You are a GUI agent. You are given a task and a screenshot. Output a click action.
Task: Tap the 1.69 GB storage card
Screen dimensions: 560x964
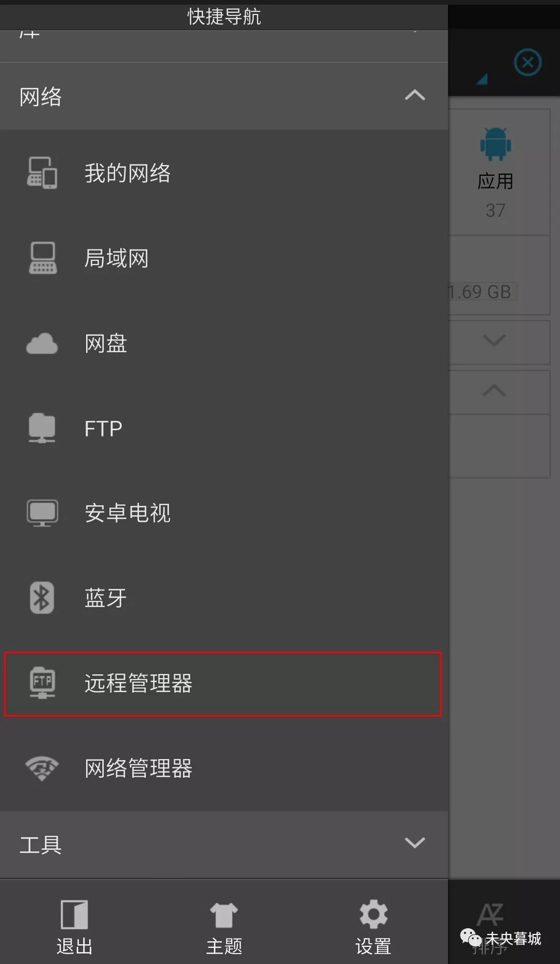point(499,276)
